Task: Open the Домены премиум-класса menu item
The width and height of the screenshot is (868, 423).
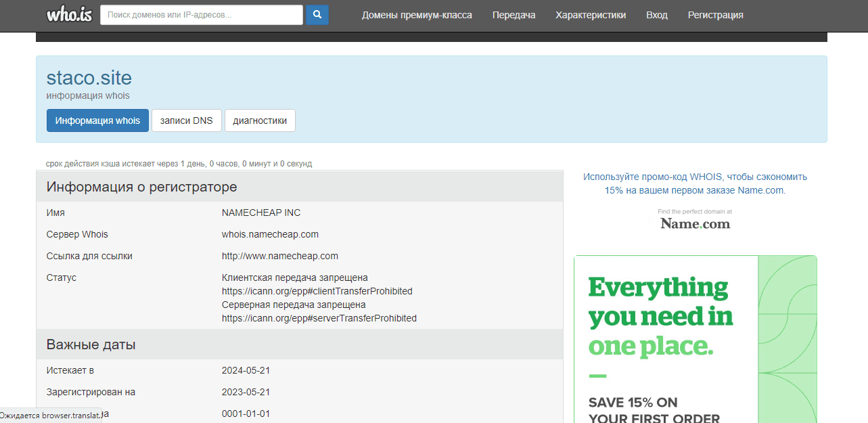Action: point(417,15)
